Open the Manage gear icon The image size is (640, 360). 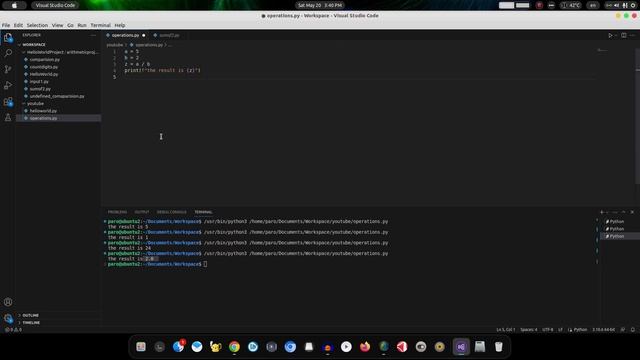[x=8, y=318]
